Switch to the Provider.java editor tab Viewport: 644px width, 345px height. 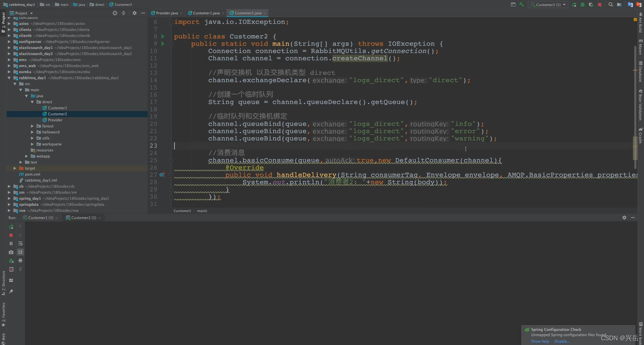(x=167, y=13)
